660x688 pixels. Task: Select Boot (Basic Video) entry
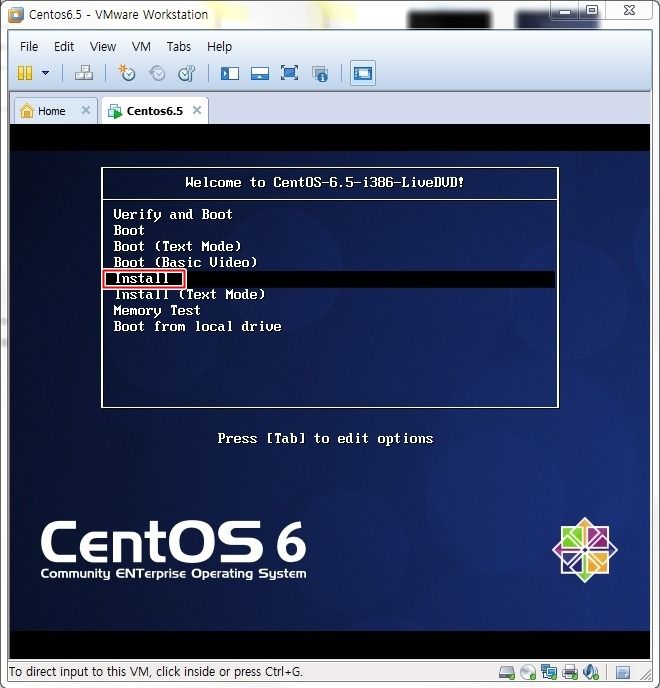(185, 262)
